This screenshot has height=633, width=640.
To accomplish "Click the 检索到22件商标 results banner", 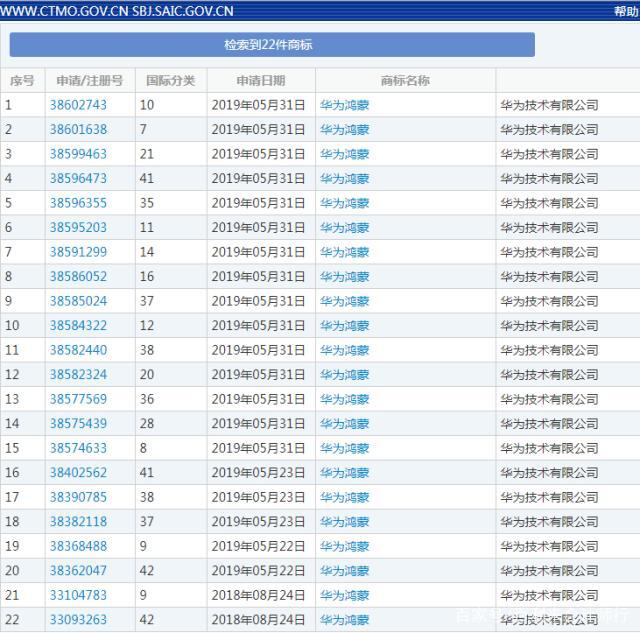I will click(272, 45).
